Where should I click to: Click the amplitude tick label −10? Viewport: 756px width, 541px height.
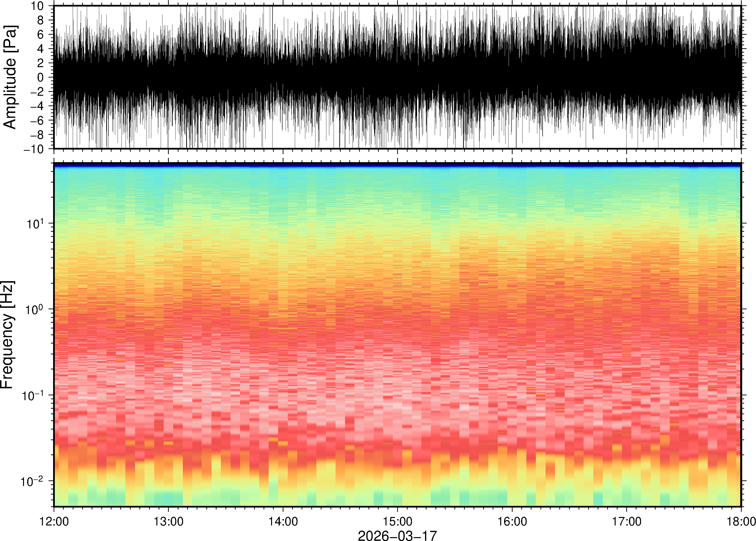(34, 149)
